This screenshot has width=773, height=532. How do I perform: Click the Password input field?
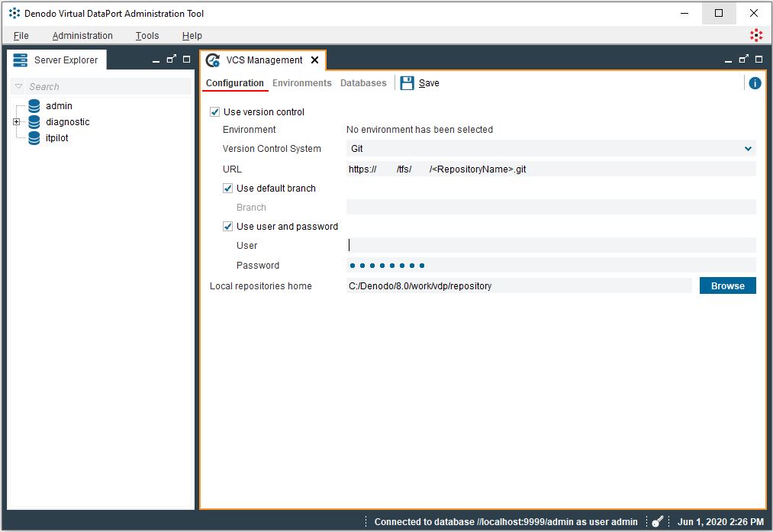pyautogui.click(x=551, y=266)
